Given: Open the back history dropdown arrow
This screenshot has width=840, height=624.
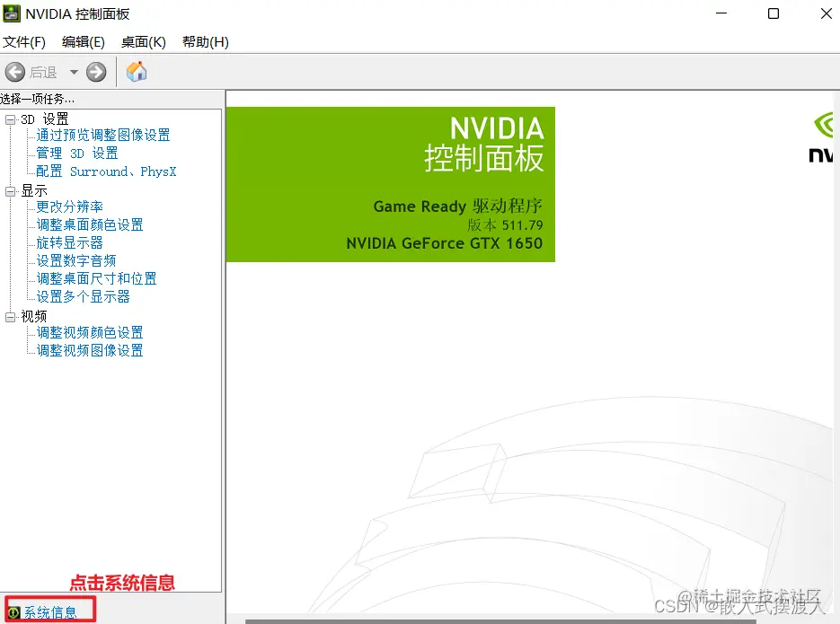Looking at the screenshot, I should pos(74,72).
